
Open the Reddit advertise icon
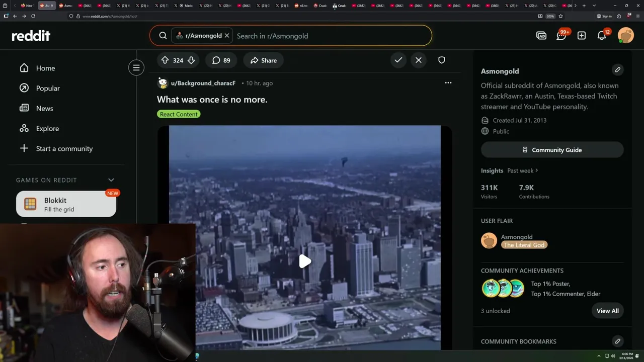pos(541,36)
